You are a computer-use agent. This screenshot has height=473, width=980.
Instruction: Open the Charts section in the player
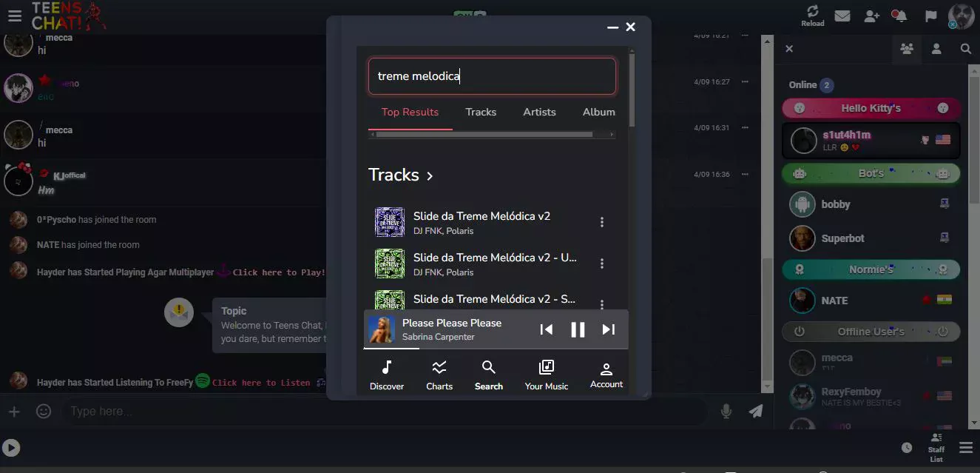[439, 375]
